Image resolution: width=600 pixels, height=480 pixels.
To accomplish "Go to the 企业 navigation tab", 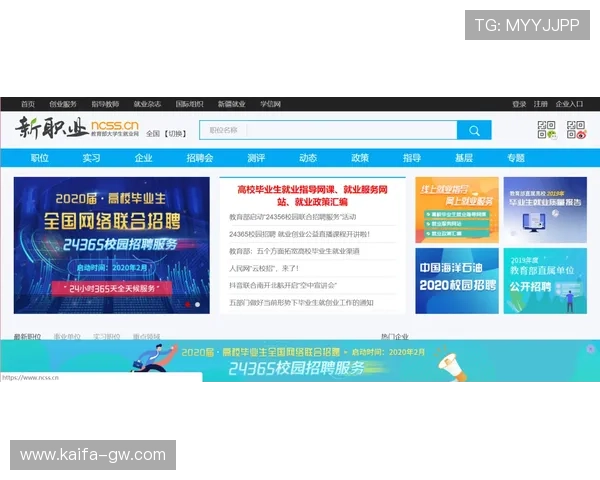I will (x=143, y=158).
